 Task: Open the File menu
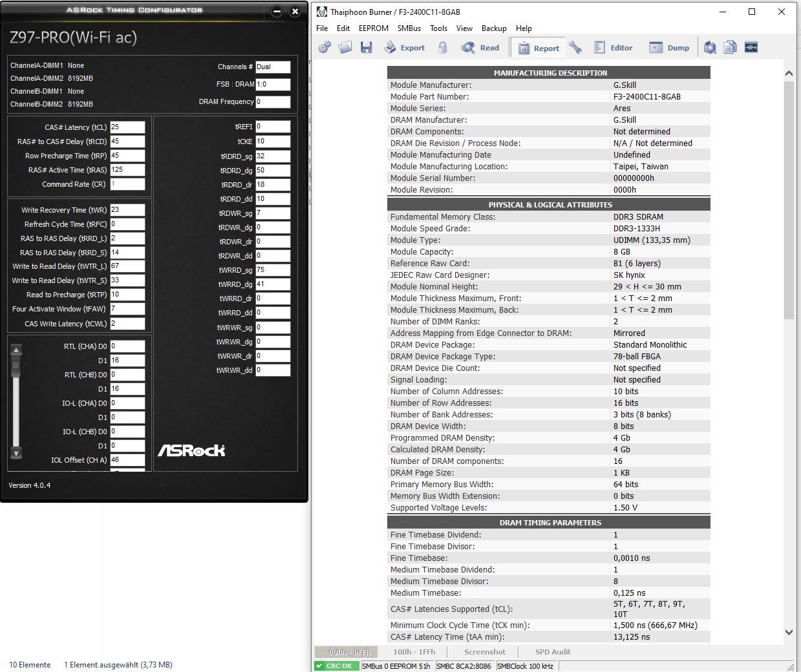[322, 28]
